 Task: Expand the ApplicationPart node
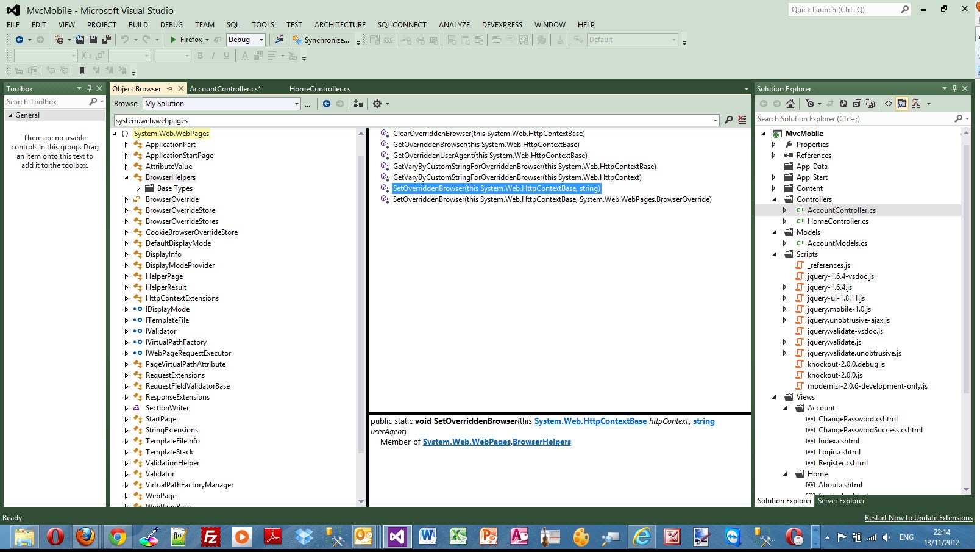click(127, 145)
